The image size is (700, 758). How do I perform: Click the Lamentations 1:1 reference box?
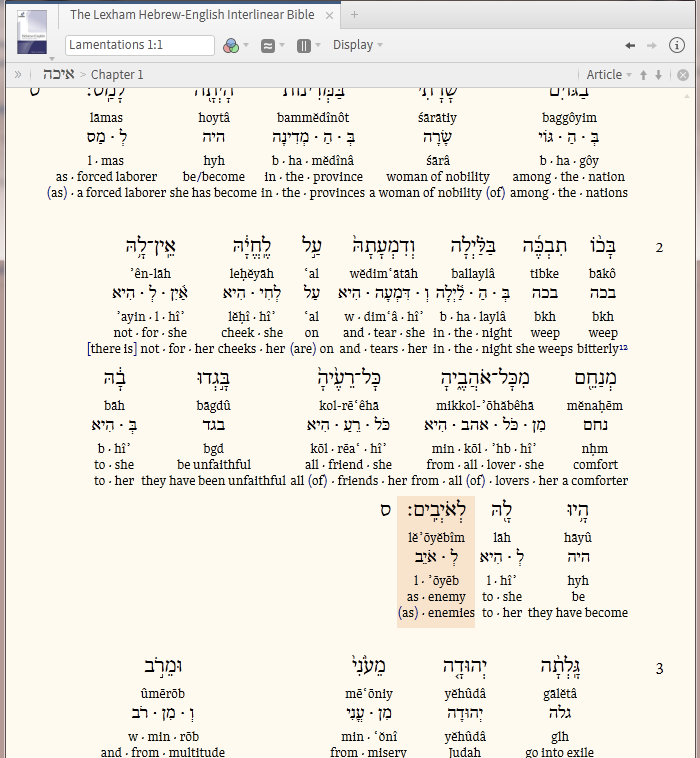pyautogui.click(x=140, y=45)
